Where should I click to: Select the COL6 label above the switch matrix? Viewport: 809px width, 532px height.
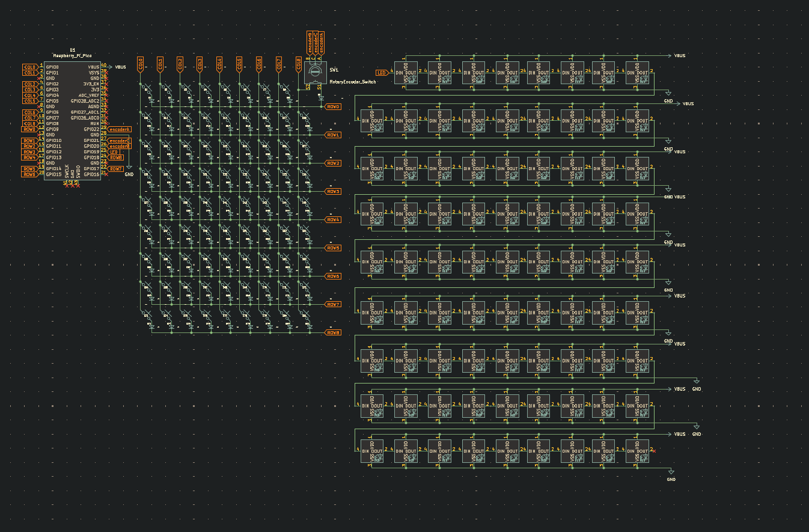[258, 64]
